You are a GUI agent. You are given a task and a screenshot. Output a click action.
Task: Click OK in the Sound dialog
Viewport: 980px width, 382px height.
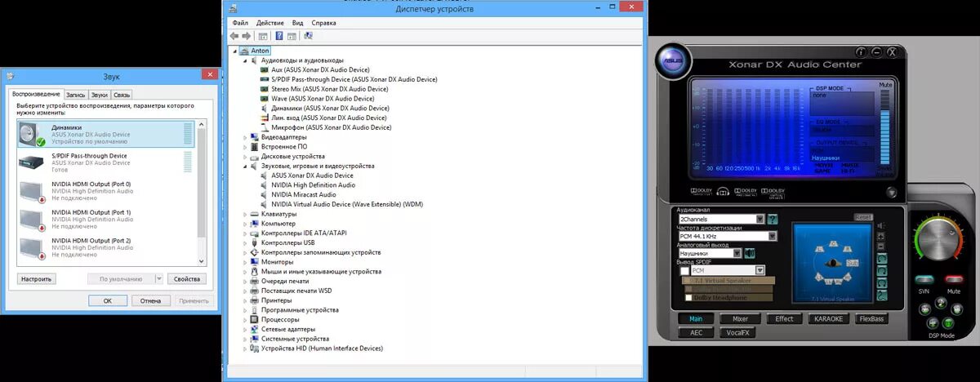(x=107, y=300)
